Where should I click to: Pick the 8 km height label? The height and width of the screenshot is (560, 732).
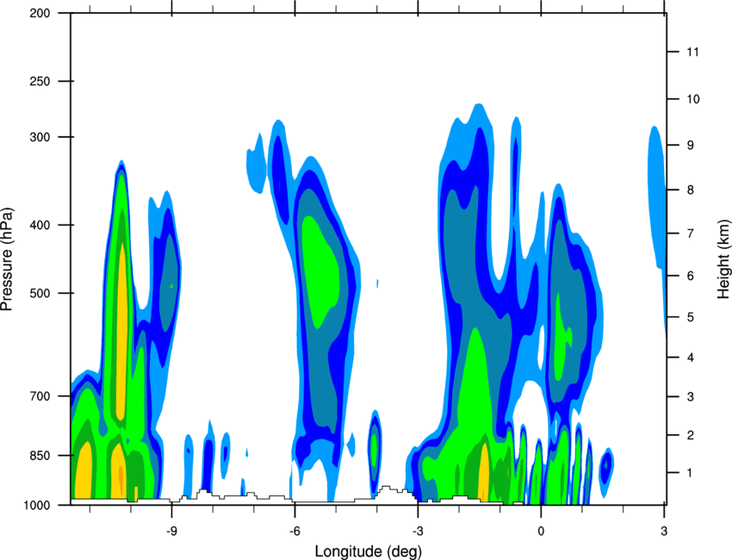point(691,190)
